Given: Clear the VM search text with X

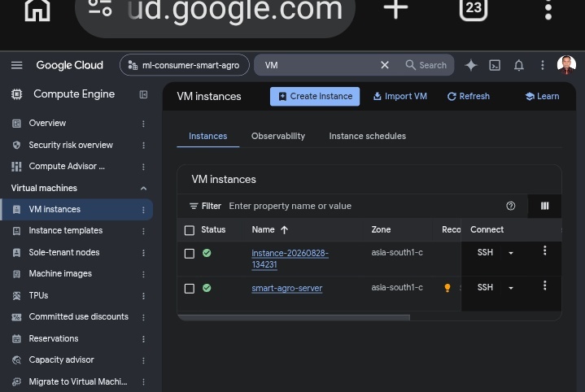Looking at the screenshot, I should coord(385,65).
